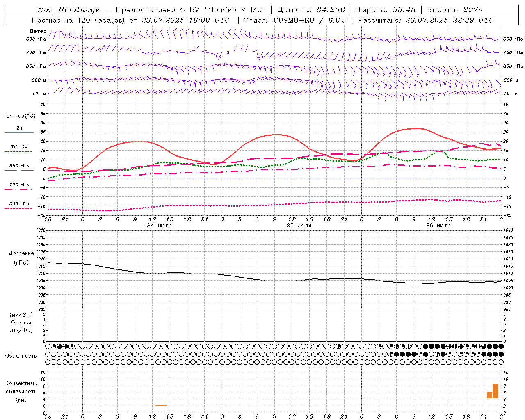
Task: Click the Давление axis title
Action: [x=21, y=253]
